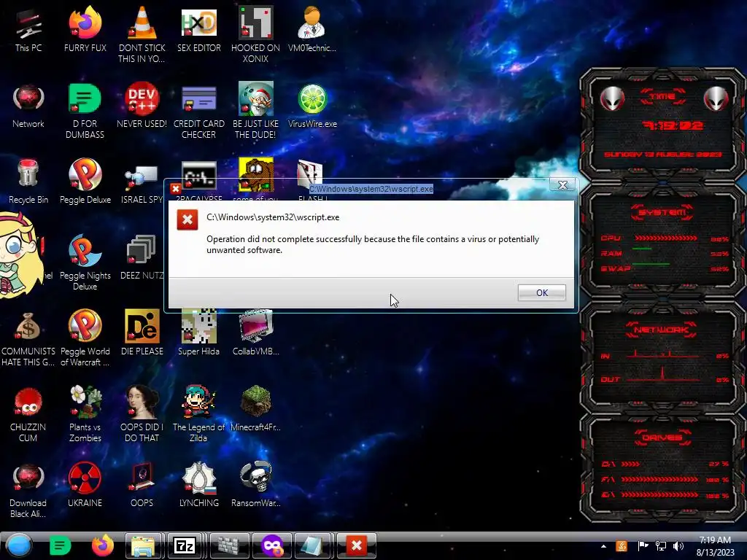Open the VirusWire.exe lime icon
The image size is (747, 560).
click(312, 106)
